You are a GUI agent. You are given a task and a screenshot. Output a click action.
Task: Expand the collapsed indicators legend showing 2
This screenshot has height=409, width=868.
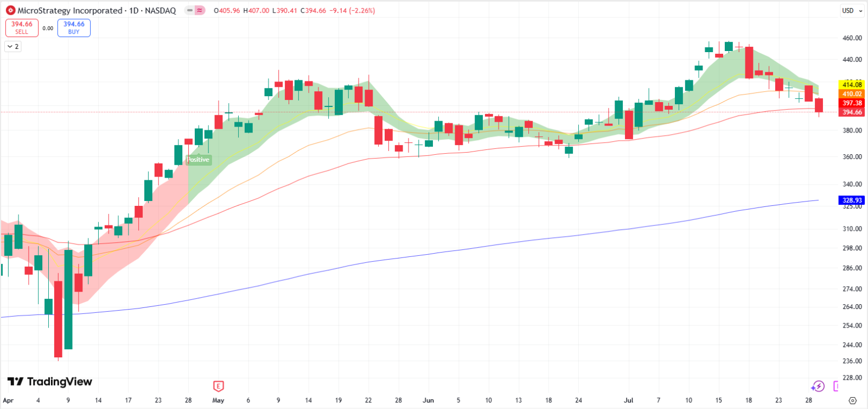click(x=13, y=47)
